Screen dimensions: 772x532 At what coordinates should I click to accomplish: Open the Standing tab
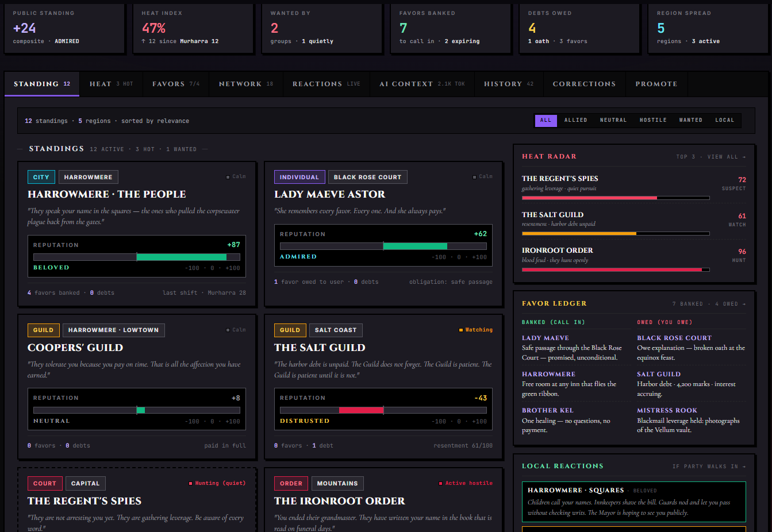tap(42, 84)
